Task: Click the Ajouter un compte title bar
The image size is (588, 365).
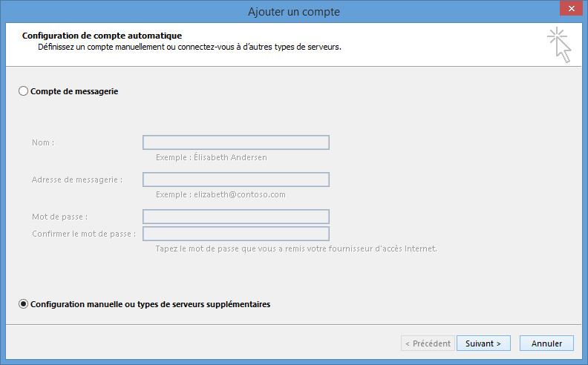Action: pos(293,10)
